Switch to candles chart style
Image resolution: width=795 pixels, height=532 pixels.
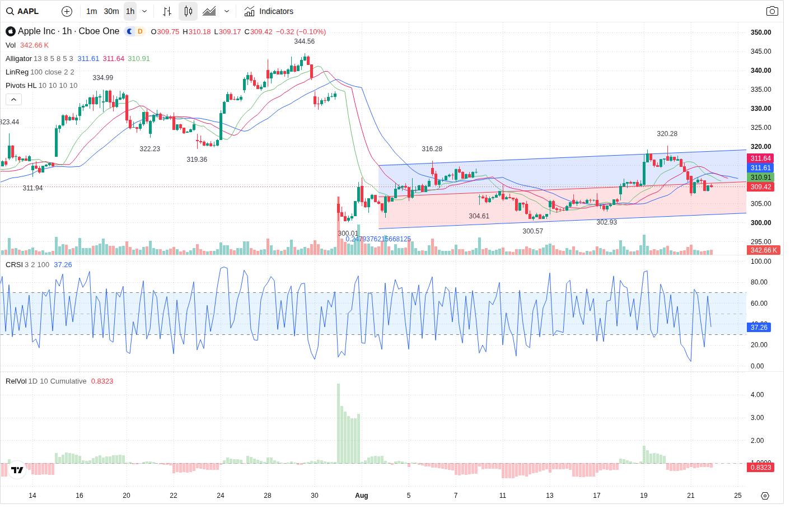[x=188, y=11]
